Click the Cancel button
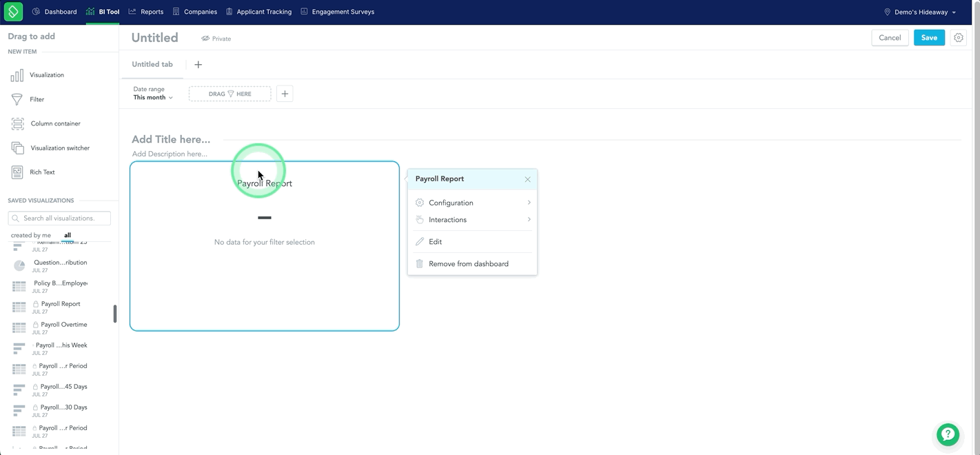 pyautogui.click(x=890, y=38)
